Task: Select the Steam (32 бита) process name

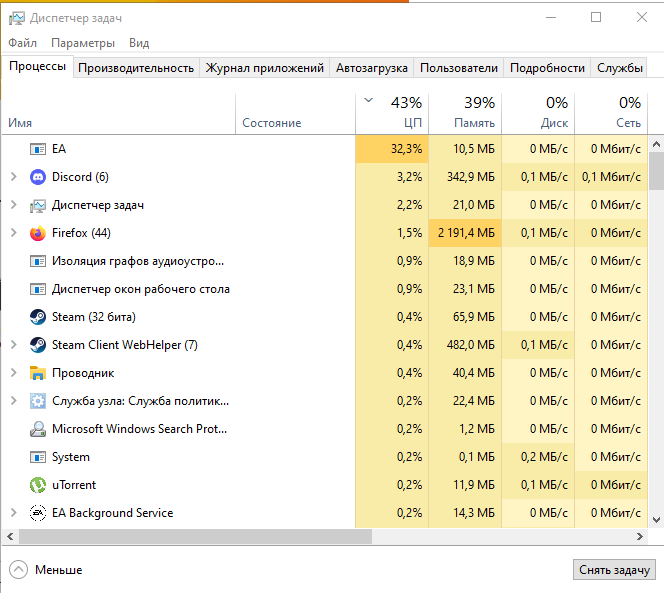Action: (94, 317)
